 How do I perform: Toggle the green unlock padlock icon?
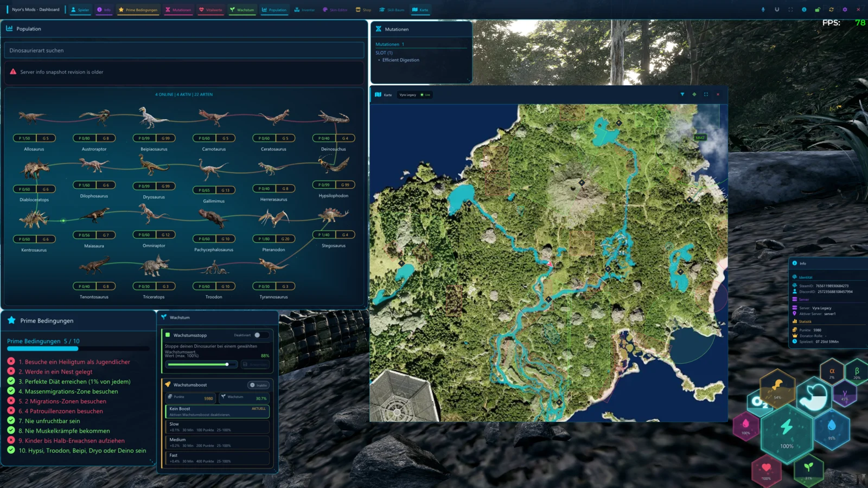pyautogui.click(x=818, y=10)
